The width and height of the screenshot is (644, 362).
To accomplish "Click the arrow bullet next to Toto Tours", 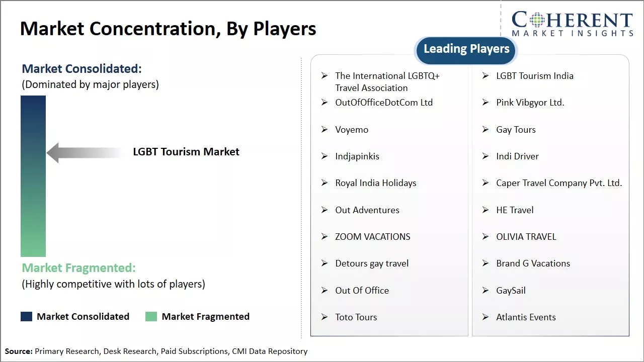I will pyautogui.click(x=325, y=317).
